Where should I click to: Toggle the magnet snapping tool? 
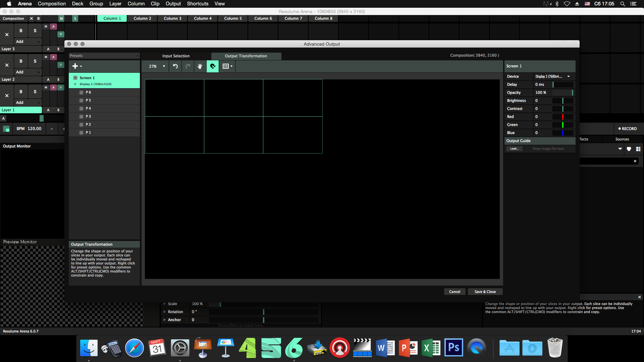point(213,66)
